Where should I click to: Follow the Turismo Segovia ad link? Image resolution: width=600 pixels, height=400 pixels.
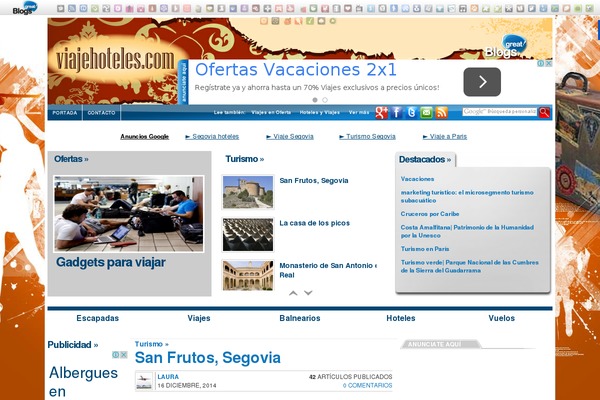pyautogui.click(x=367, y=137)
